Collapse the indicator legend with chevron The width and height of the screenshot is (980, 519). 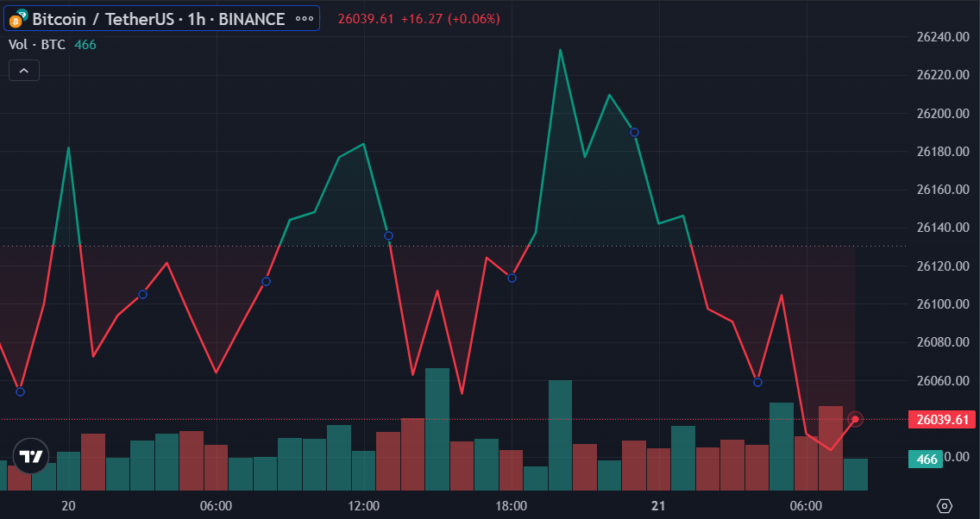24,71
